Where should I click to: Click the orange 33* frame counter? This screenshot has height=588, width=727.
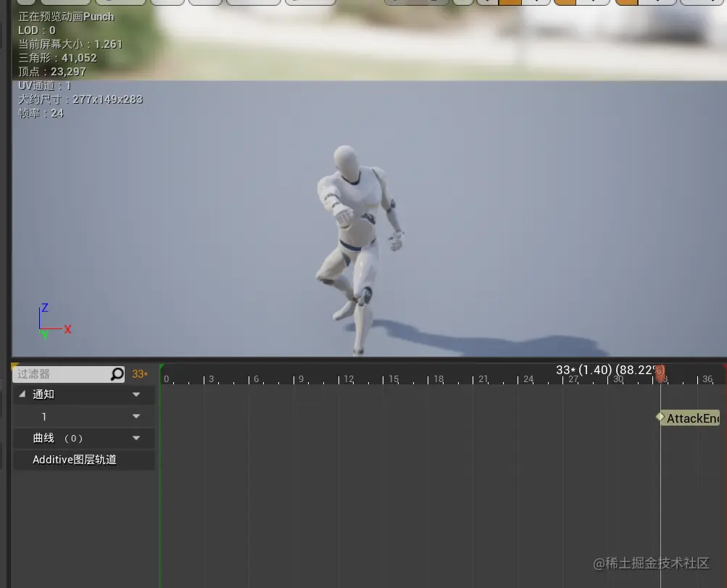140,374
